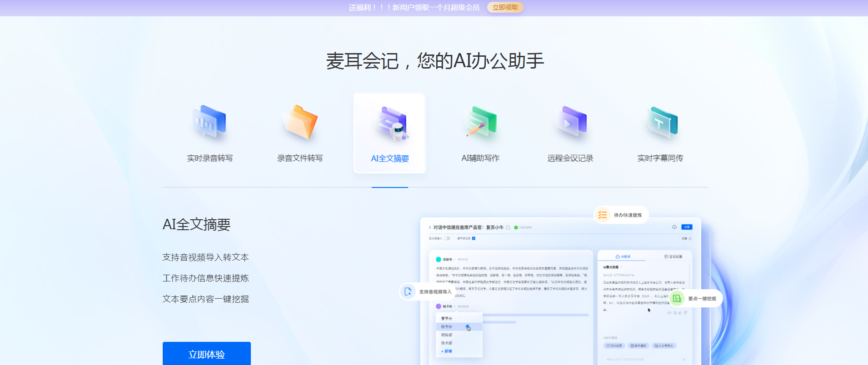Click the AI assistant question input field
The image size is (868, 365).
coord(645,360)
